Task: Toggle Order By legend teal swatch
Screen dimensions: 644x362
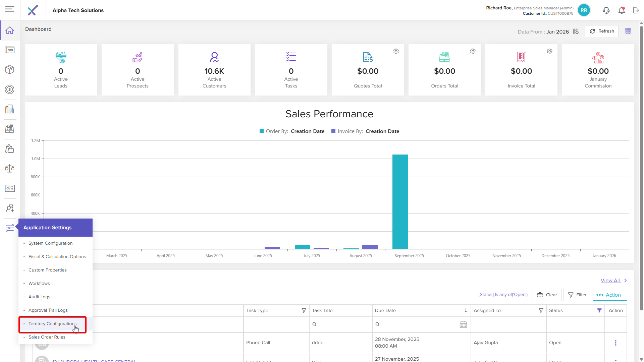Action: coord(262,131)
